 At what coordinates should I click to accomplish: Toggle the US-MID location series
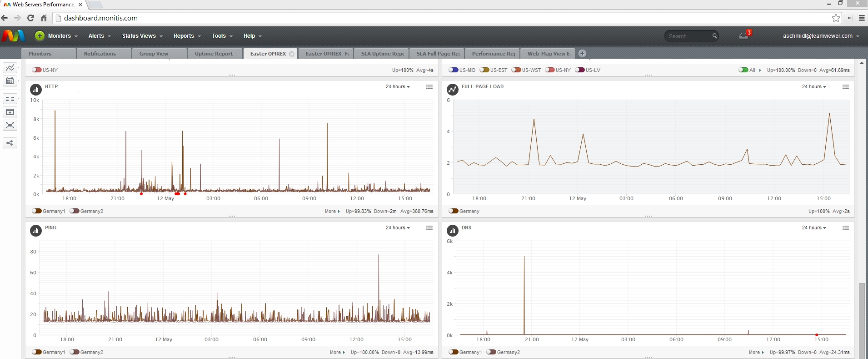454,70
